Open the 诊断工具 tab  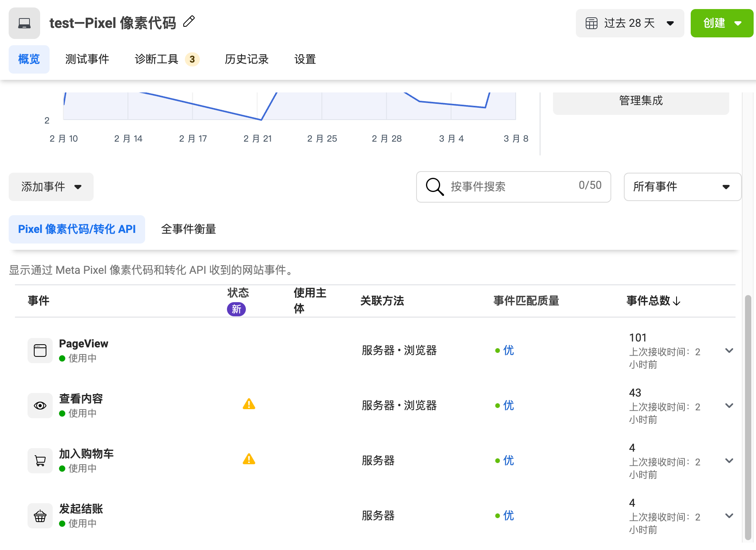167,59
